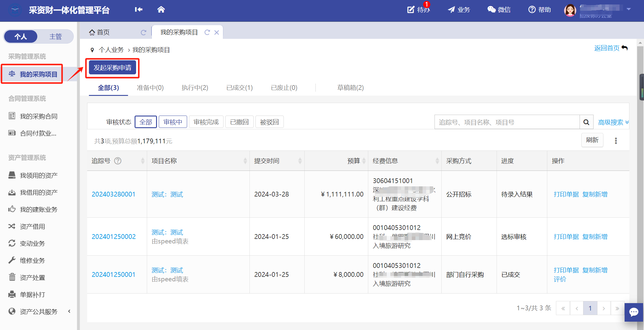Screen dimensions: 644x330
Task: Click the sidebar collapse icon in header
Action: click(138, 10)
